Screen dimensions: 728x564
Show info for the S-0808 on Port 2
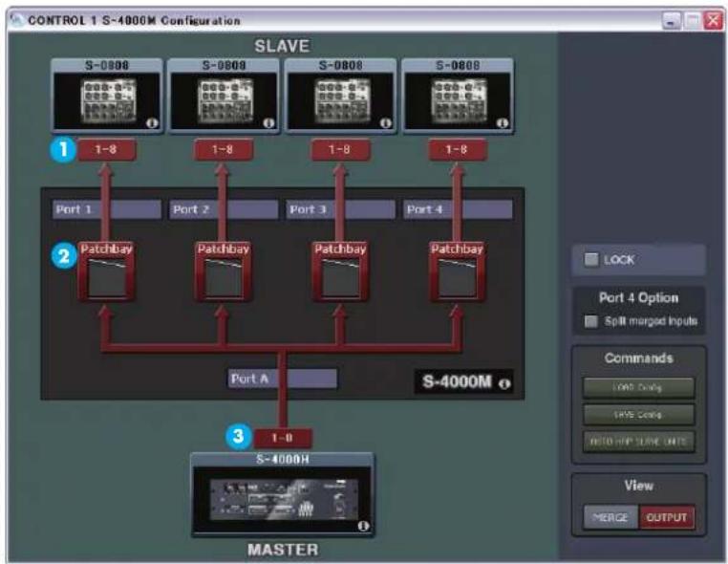(268, 123)
